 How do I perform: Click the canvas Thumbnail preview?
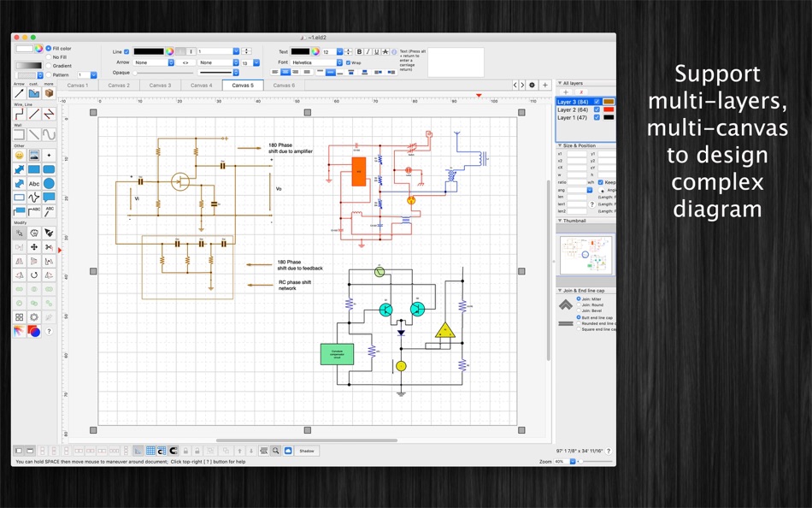(x=585, y=255)
